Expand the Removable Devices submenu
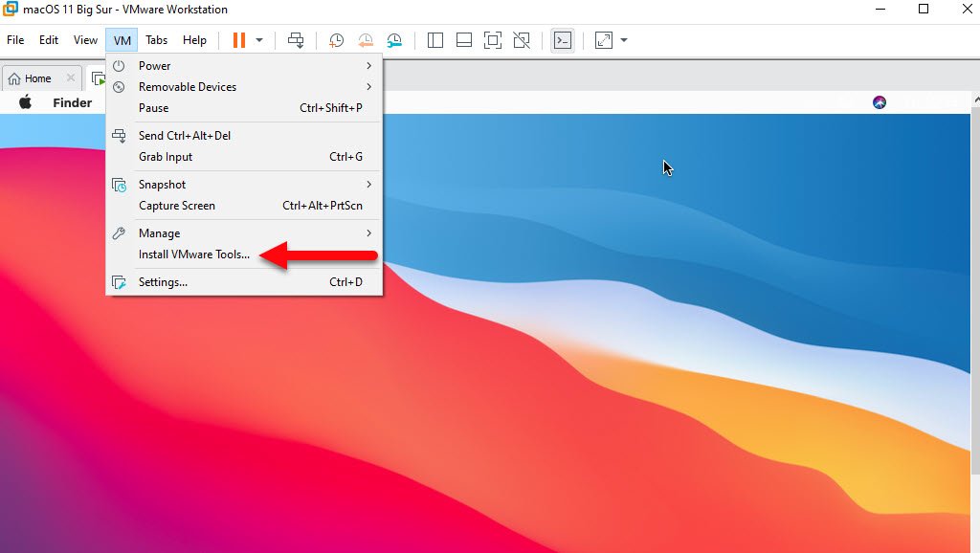The image size is (980, 553). coord(244,87)
